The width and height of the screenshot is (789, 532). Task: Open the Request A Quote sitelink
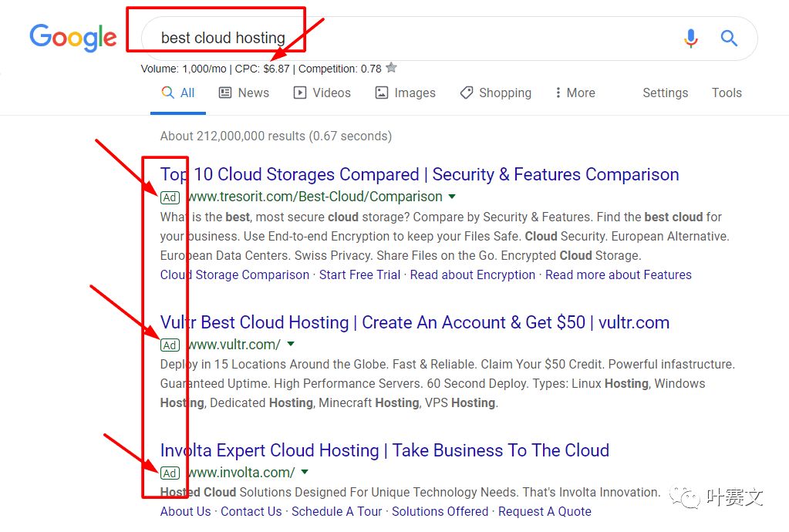pyautogui.click(x=545, y=511)
